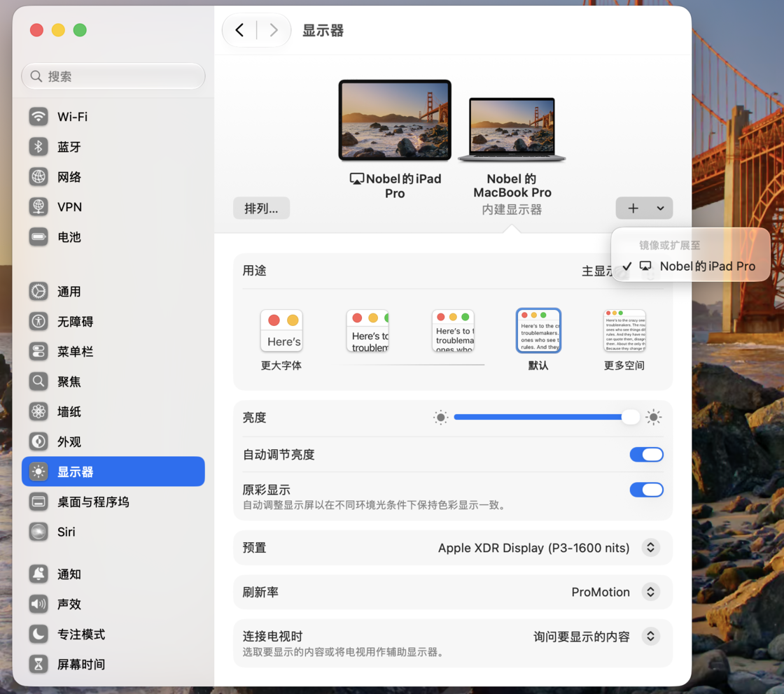Go back with the left chevron

pos(240,31)
